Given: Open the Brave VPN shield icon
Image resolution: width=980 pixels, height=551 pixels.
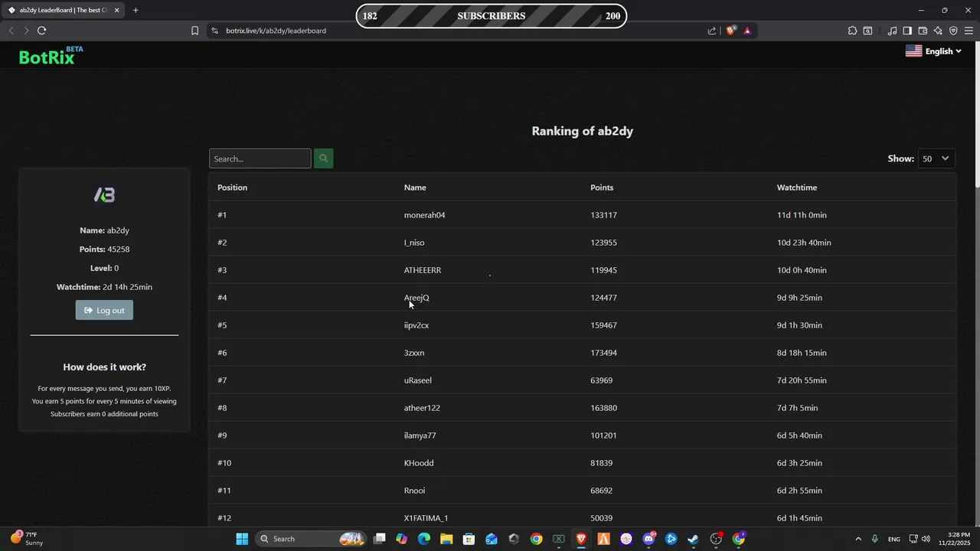Looking at the screenshot, I should click(x=953, y=31).
